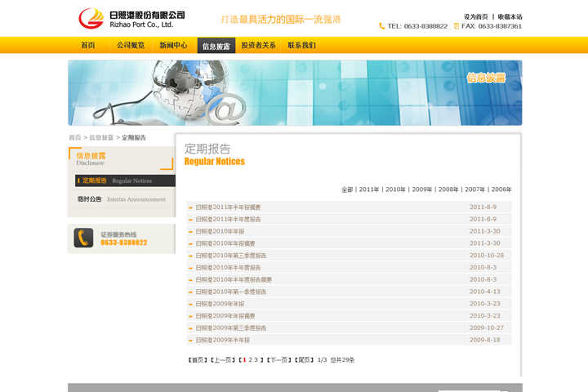This screenshot has width=588, height=392.
Task: Go to 下一页 in pagination
Action: point(278,360)
